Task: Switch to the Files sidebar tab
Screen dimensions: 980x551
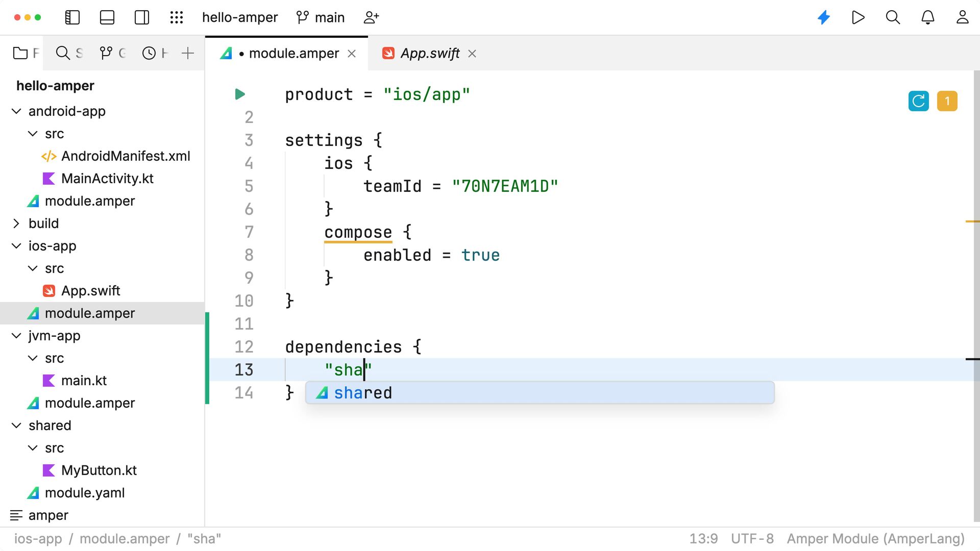Action: click(26, 53)
